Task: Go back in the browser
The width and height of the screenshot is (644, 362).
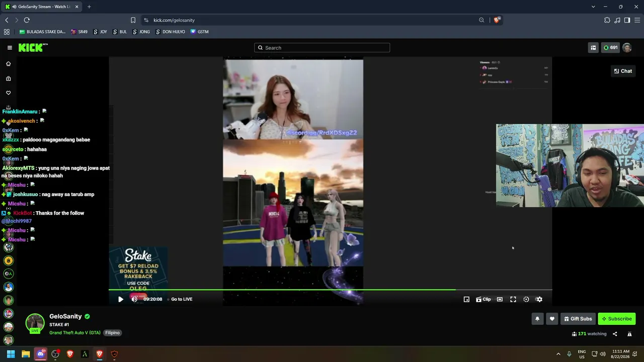Action: click(x=7, y=20)
